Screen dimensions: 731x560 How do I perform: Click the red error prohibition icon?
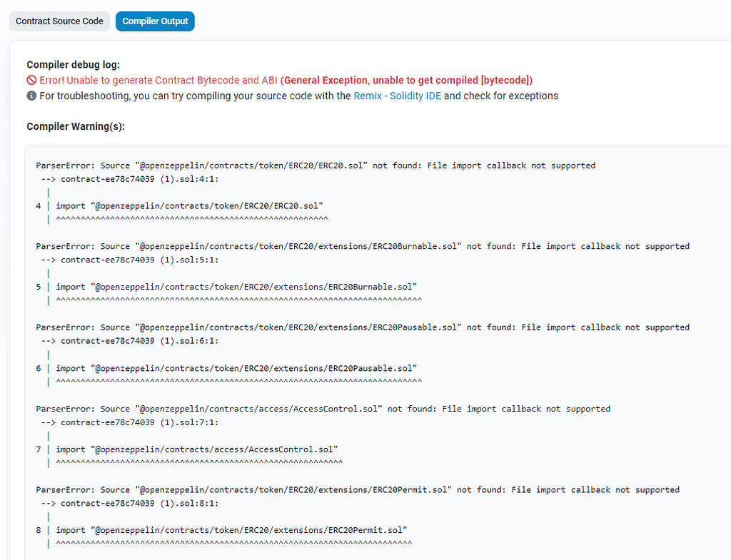click(31, 80)
